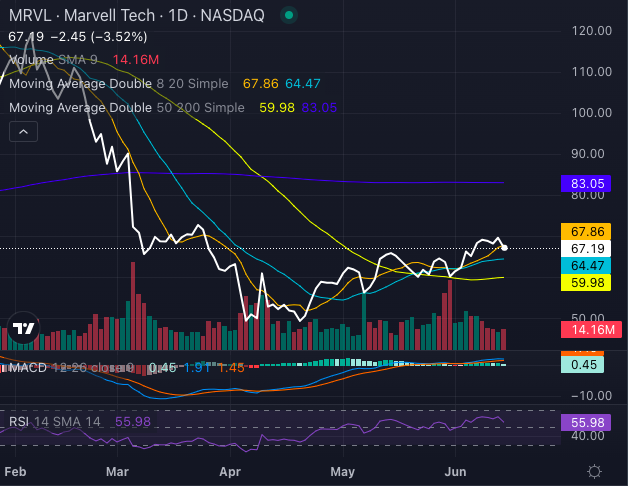Viewport: 628px width, 486px height.
Task: Click the 67.86 value in MA legend
Action: pyautogui.click(x=261, y=84)
